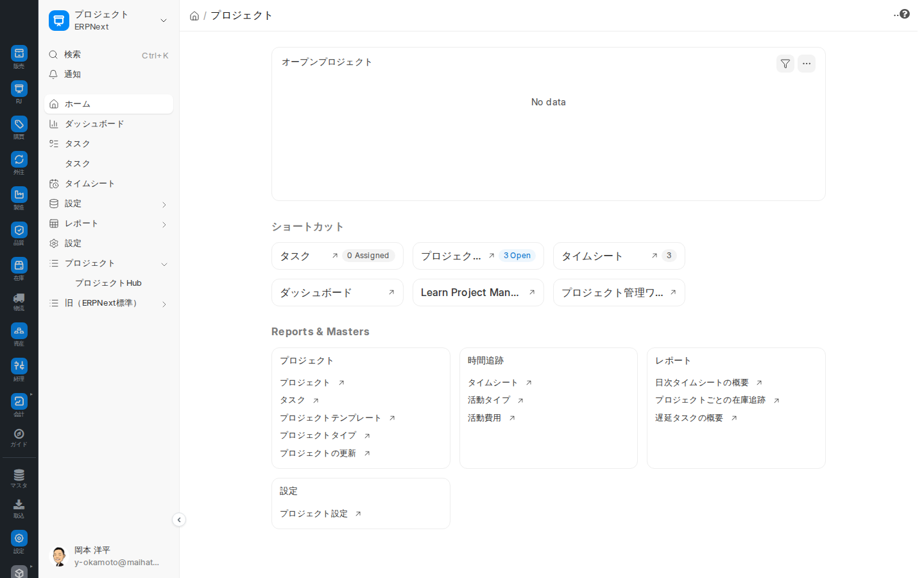
Task: Open the 製造 (Manufacturing) module icon
Action: click(19, 195)
